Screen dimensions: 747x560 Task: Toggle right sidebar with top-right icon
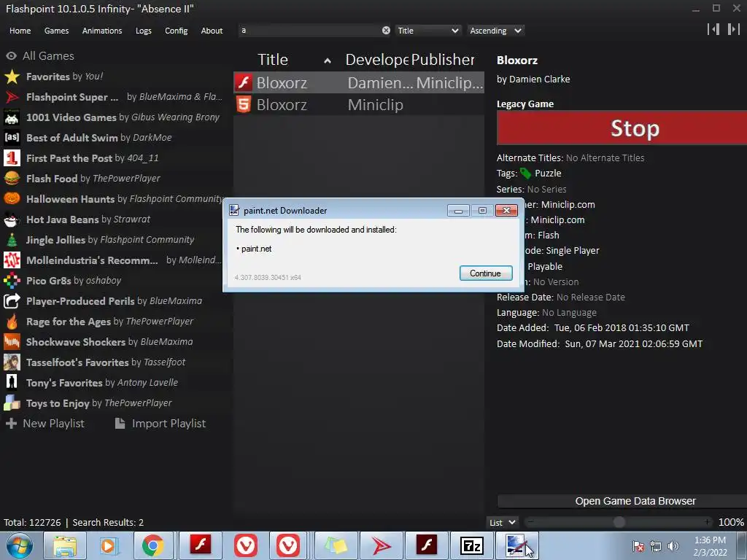(x=734, y=29)
